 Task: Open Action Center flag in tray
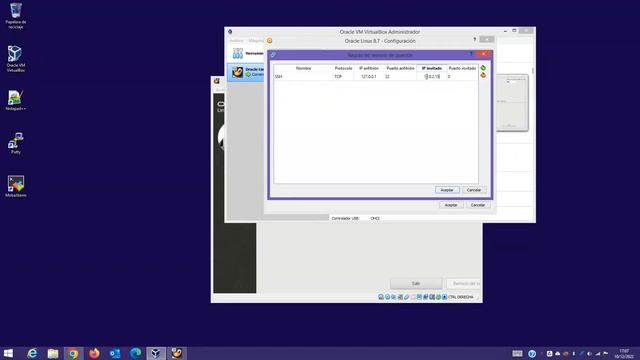click(606, 354)
